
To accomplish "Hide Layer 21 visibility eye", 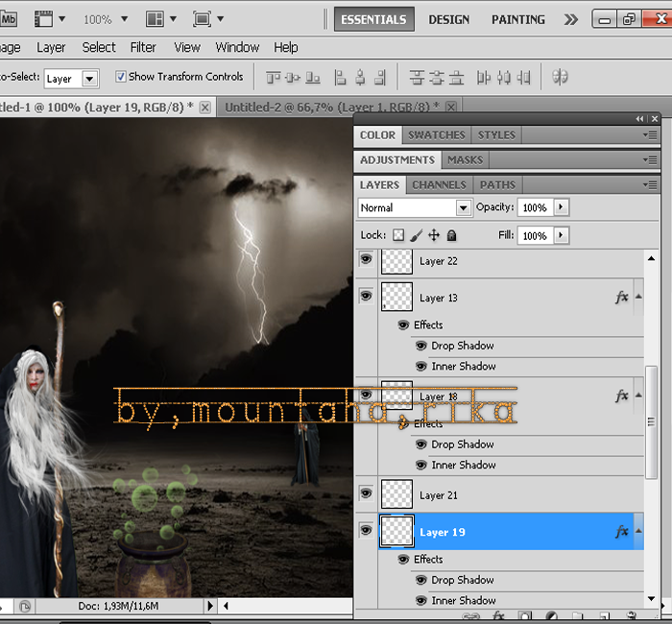I will (366, 493).
